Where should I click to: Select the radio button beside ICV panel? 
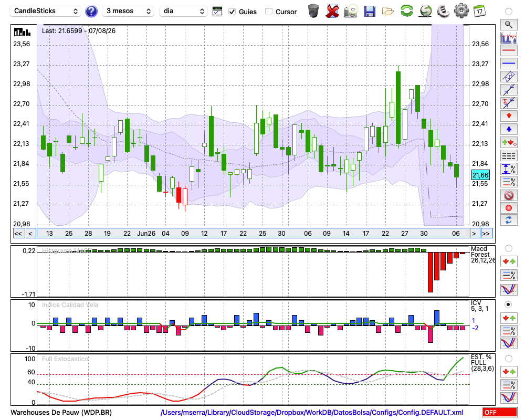(509, 304)
